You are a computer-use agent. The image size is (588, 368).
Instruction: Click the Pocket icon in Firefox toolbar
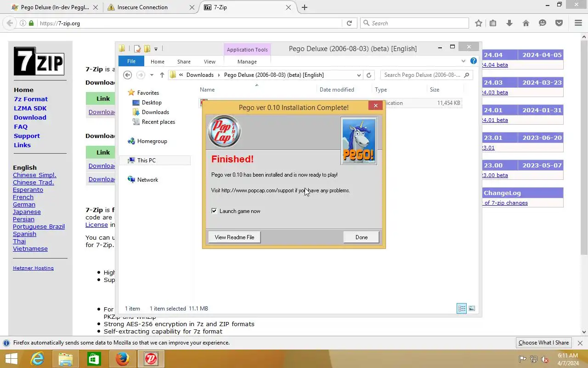pyautogui.click(x=559, y=23)
